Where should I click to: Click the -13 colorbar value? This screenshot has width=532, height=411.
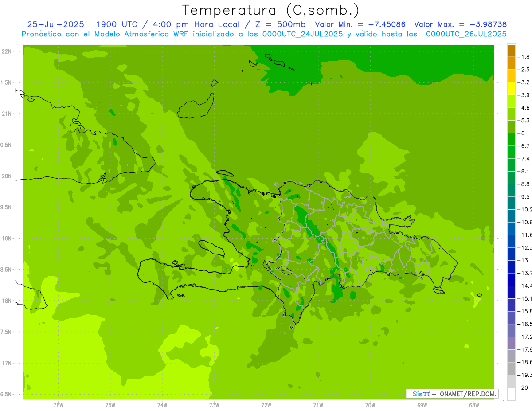point(524,260)
